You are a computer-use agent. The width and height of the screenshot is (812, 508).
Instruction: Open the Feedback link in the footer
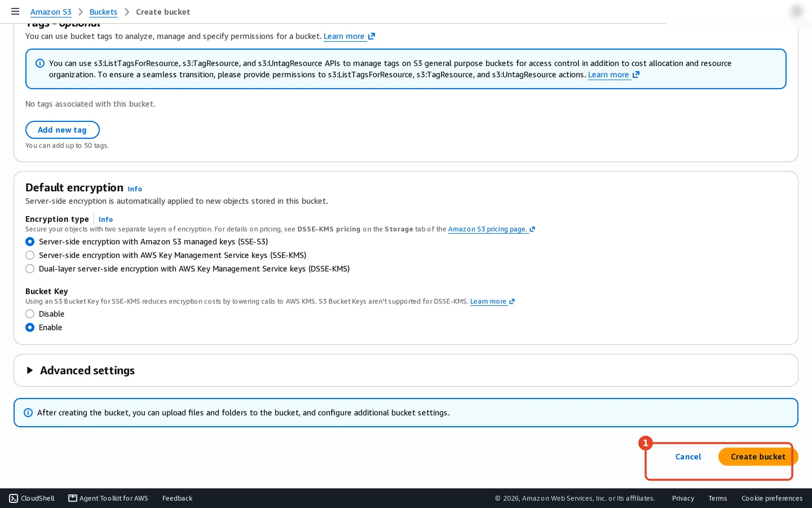point(177,498)
